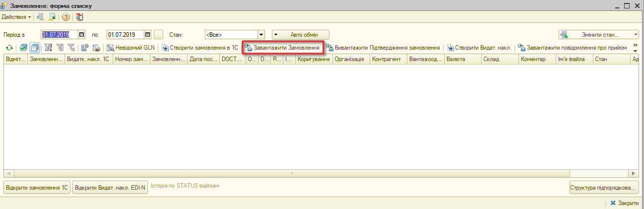Click the deselect all rows icon
The height and width of the screenshot is (209, 644).
[x=35, y=48]
